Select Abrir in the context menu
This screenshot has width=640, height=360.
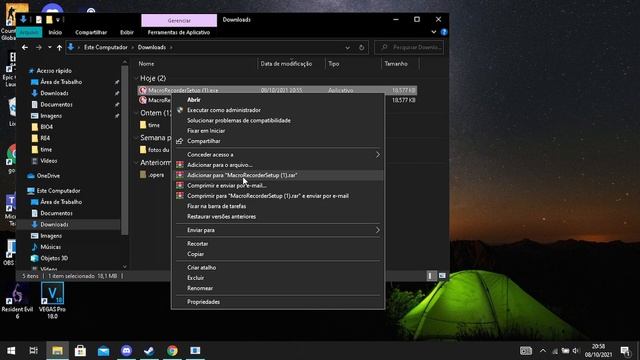pyautogui.click(x=278, y=100)
